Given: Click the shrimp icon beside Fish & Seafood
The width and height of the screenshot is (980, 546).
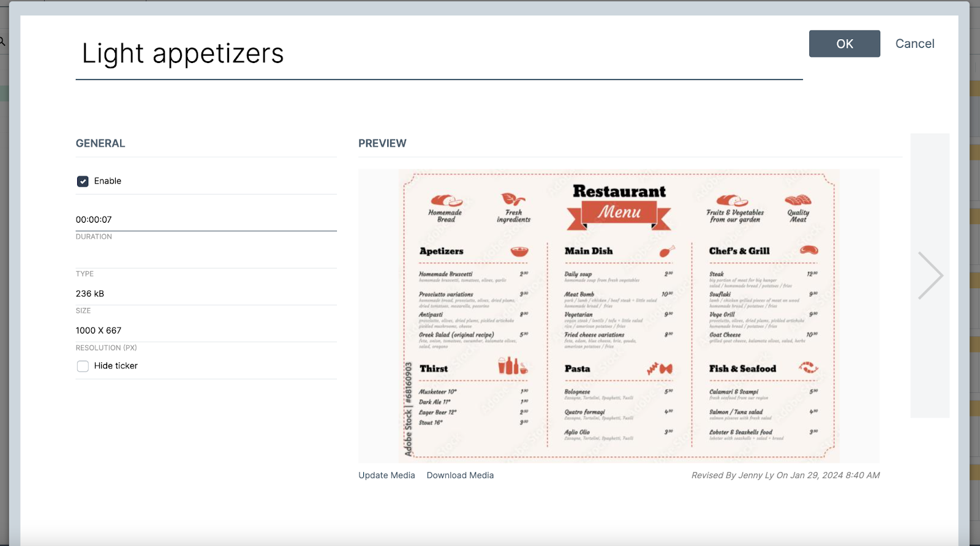Looking at the screenshot, I should [x=809, y=367].
